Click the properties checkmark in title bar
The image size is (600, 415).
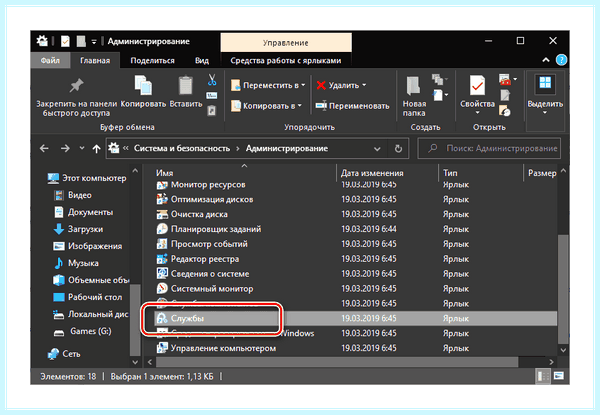[x=65, y=41]
